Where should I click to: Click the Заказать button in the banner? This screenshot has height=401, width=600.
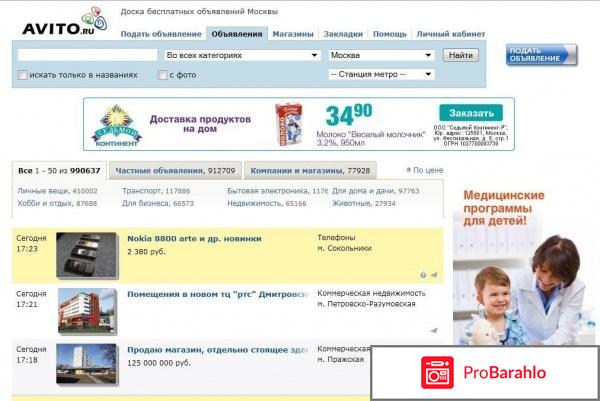(471, 113)
